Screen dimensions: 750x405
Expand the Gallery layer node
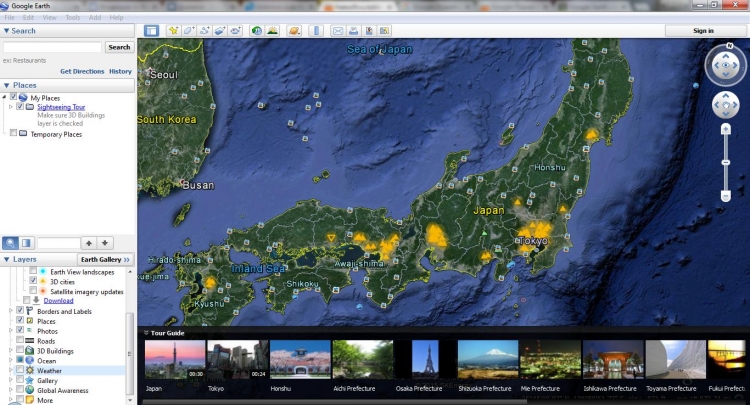pos(11,380)
